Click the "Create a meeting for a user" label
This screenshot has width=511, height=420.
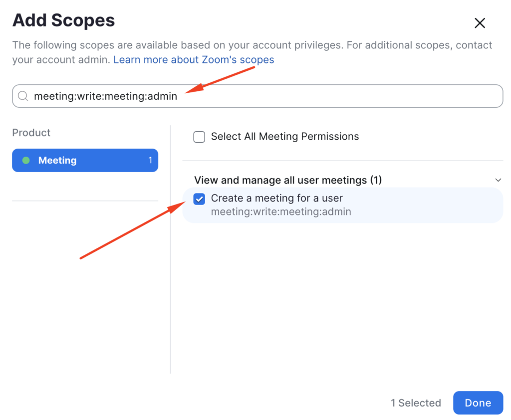(276, 198)
